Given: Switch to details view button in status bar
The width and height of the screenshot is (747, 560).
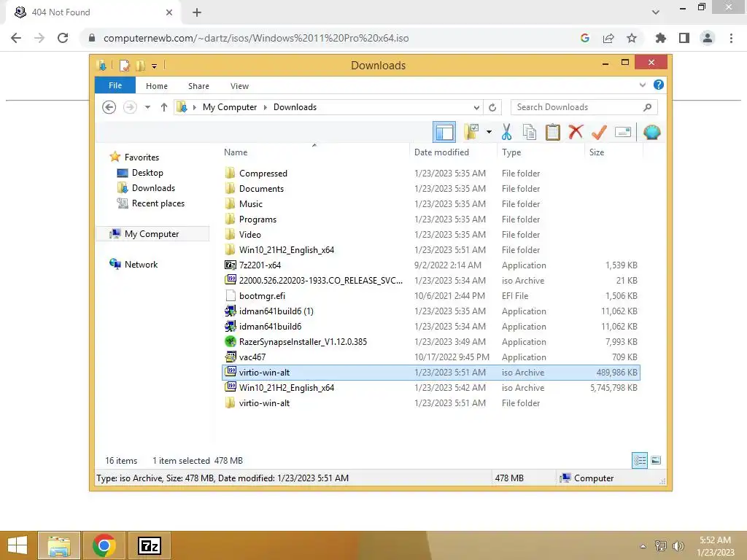Looking at the screenshot, I should 639,460.
